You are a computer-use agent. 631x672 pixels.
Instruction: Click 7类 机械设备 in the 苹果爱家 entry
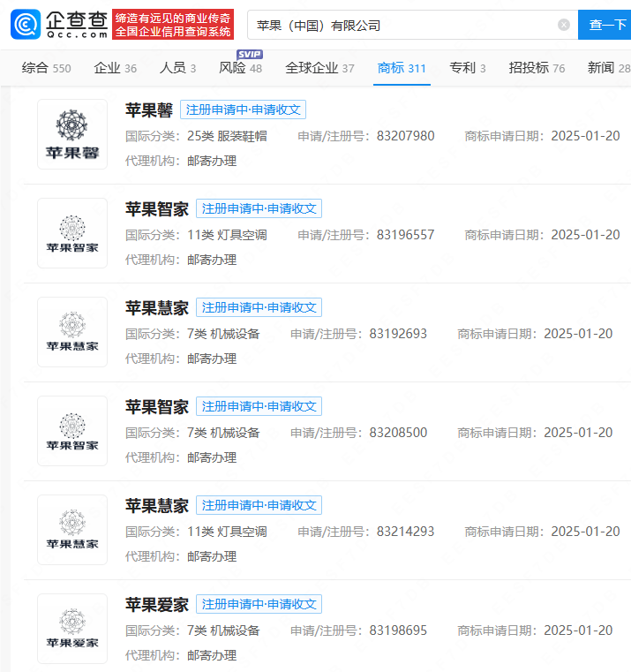223,630
